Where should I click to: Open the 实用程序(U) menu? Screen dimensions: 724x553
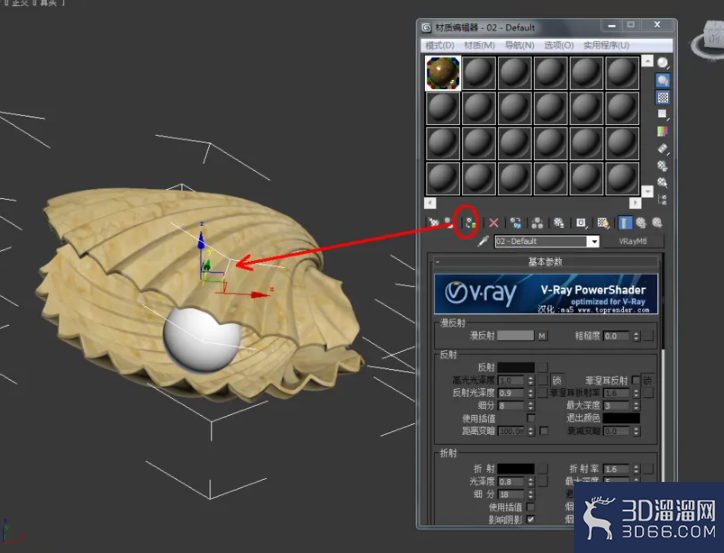click(606, 45)
